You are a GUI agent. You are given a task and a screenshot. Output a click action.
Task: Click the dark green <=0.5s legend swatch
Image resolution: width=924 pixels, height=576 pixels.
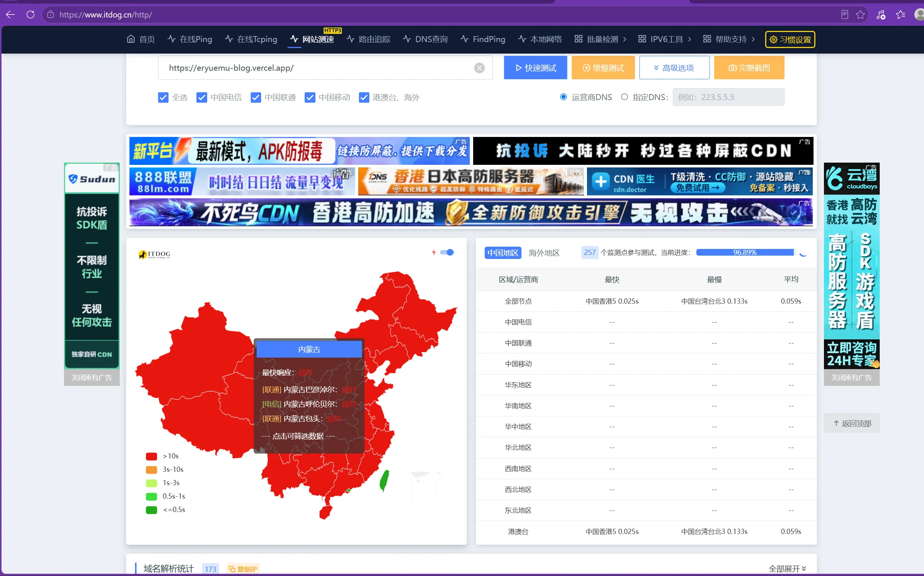(x=151, y=509)
